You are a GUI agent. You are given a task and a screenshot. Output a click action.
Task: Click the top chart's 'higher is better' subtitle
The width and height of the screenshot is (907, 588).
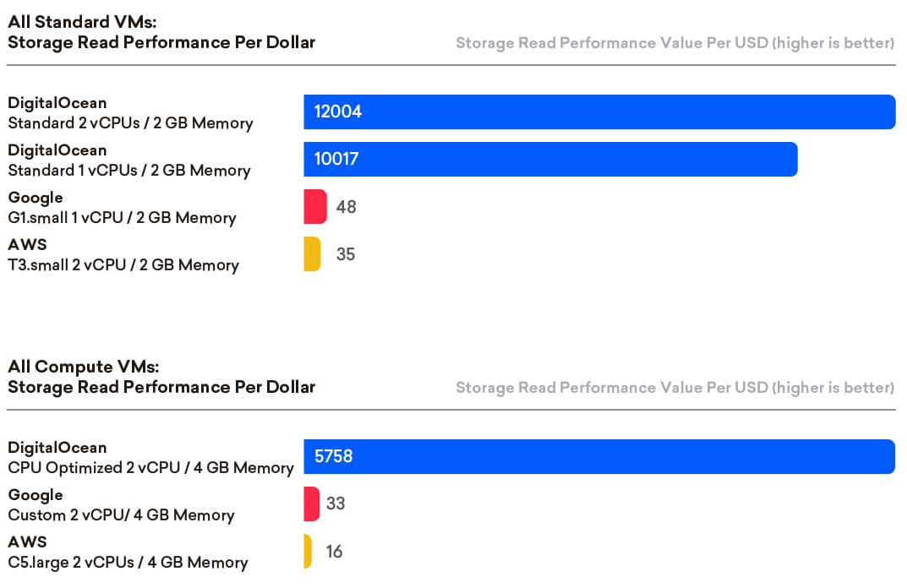click(x=675, y=43)
